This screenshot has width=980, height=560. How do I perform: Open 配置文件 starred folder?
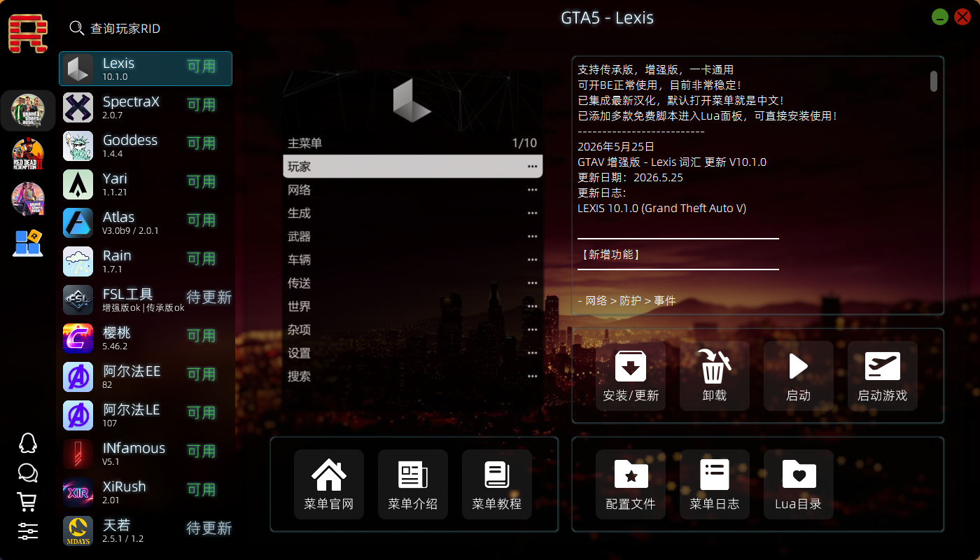(x=631, y=484)
